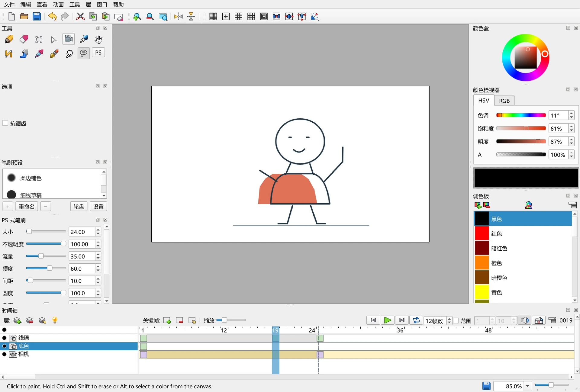Toggle horizontal mirror view icon
580x392 pixels.
pos(179,16)
